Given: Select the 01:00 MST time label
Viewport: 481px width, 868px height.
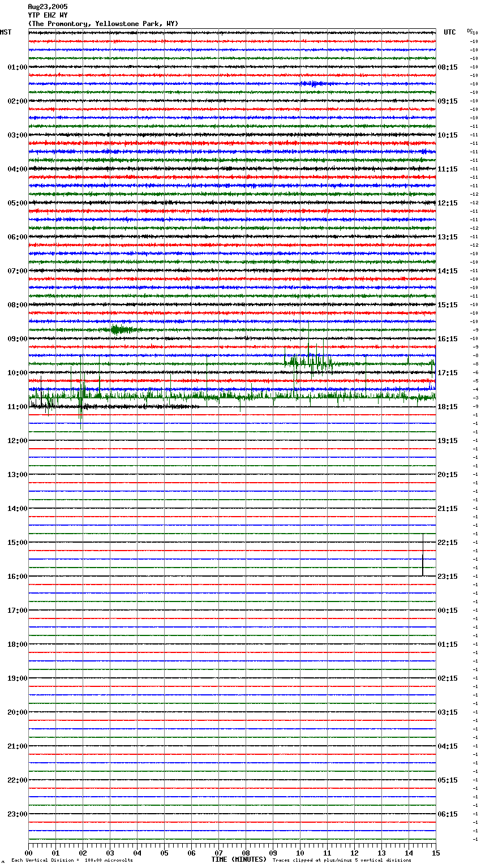Looking at the screenshot, I should tap(18, 67).
